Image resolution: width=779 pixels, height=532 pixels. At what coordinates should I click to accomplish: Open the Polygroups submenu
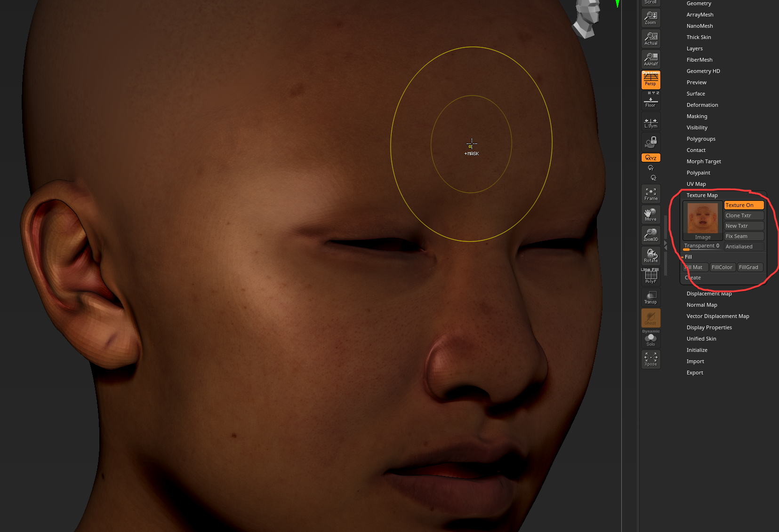701,139
